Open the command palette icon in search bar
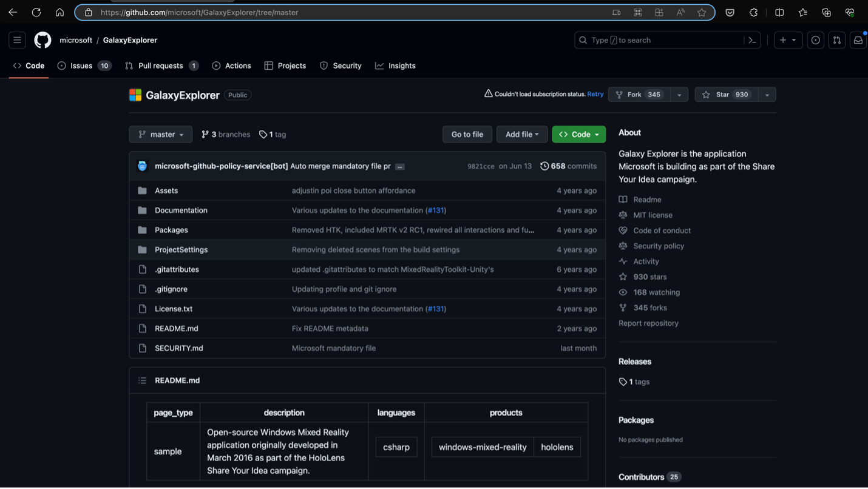The height and width of the screenshot is (489, 868). (752, 40)
